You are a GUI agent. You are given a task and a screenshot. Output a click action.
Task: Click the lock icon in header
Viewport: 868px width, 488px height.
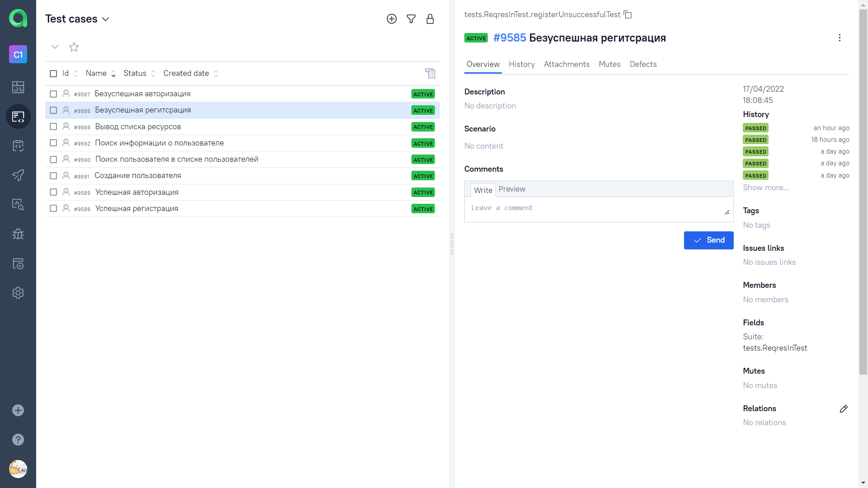430,19
